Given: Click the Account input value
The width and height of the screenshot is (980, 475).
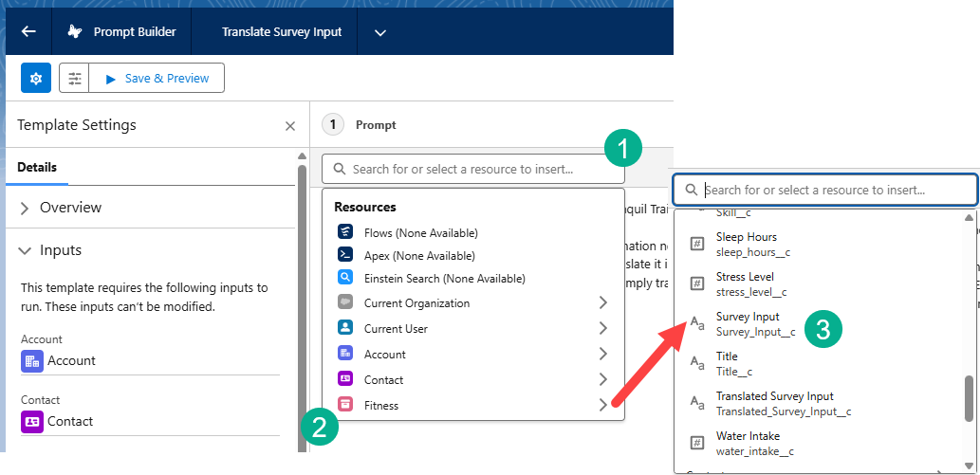Looking at the screenshot, I should [71, 361].
